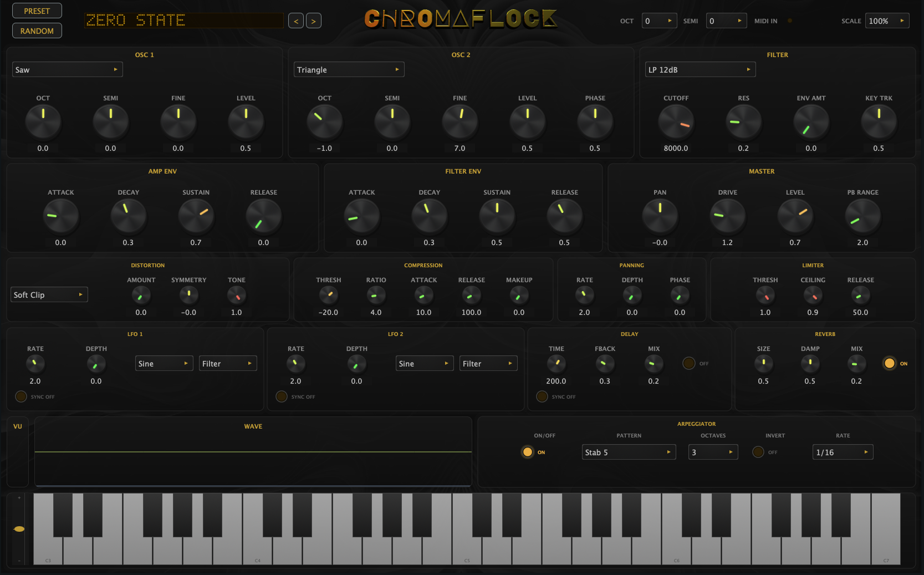Click the DELAY TIME knob
This screenshot has width=924, height=575.
coord(557,364)
